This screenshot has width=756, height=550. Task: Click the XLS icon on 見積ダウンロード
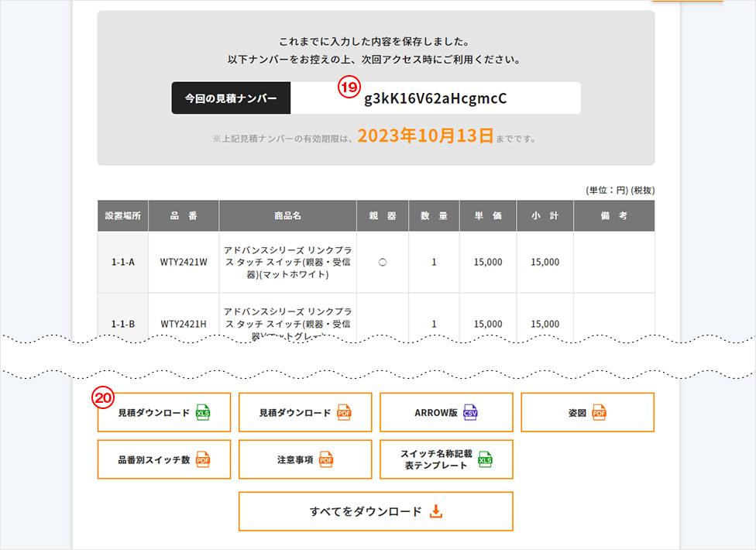click(x=203, y=413)
